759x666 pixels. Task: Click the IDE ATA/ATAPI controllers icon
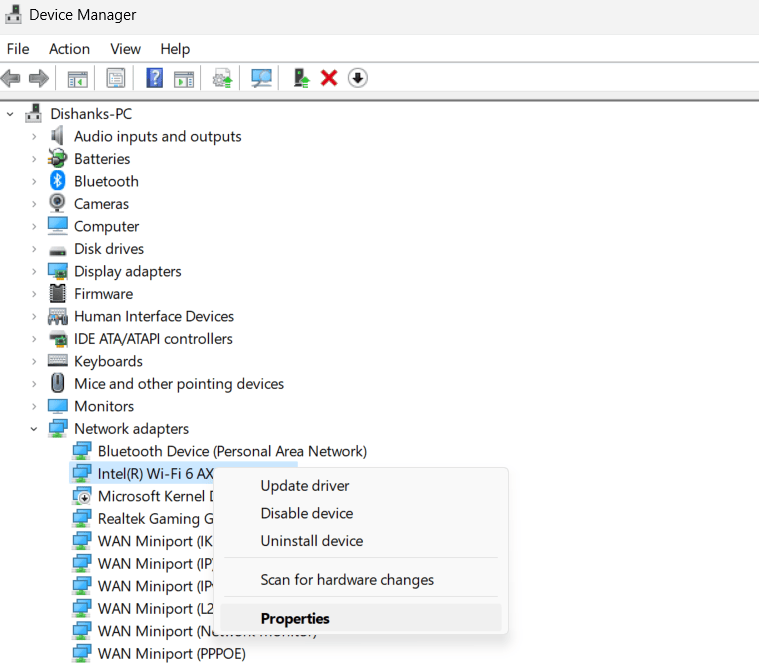58,339
